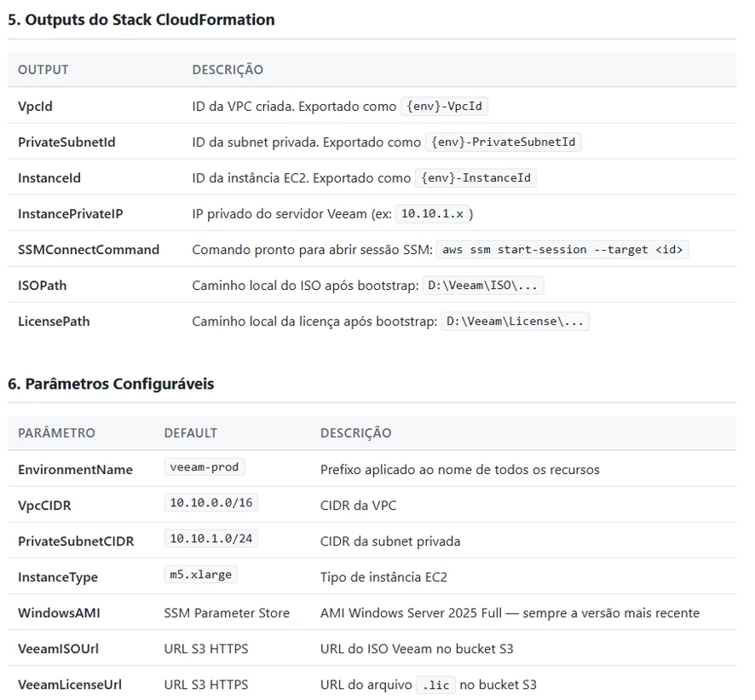Click the veeam-prod default value
The height and width of the screenshot is (700, 755).
[205, 467]
